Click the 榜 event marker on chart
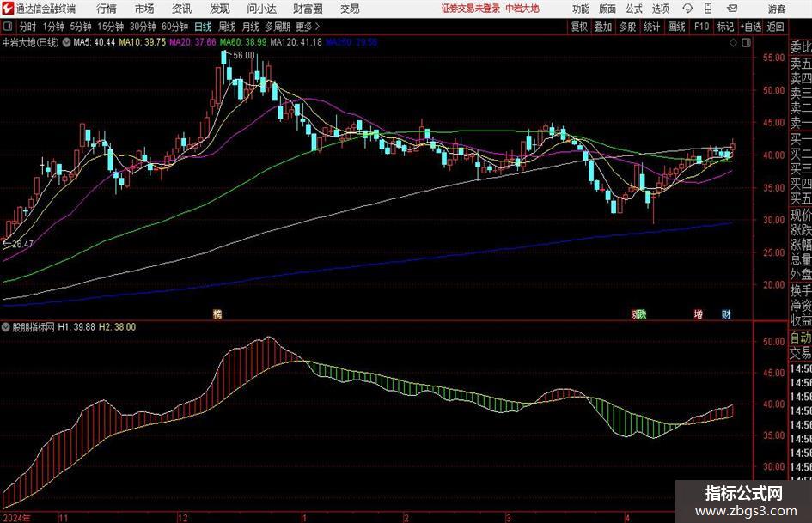This screenshot has width=812, height=523. 217,314
